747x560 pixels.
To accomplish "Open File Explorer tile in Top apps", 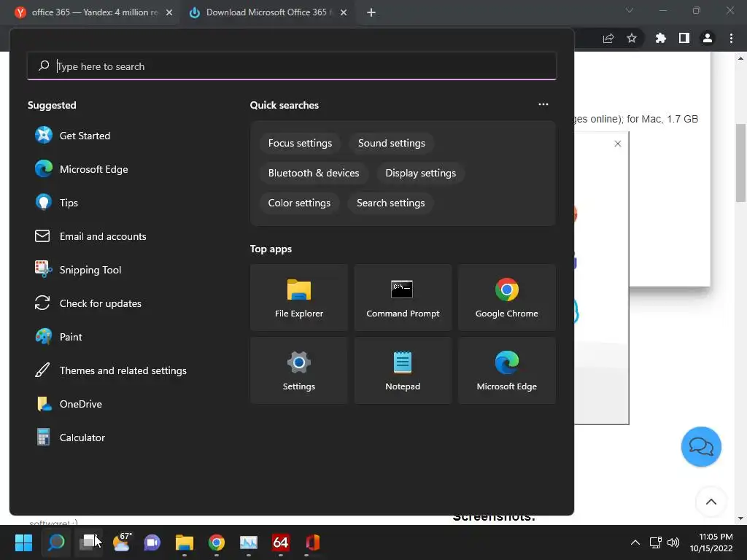I will coord(298,297).
